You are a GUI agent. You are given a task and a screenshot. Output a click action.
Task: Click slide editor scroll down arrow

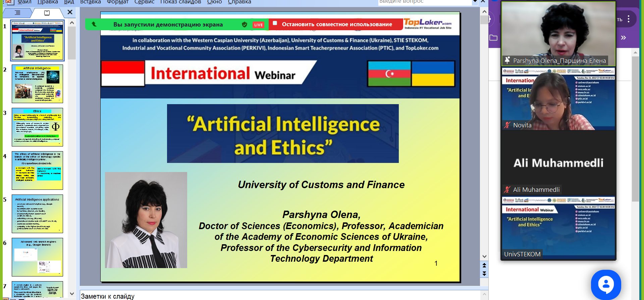[x=484, y=256]
